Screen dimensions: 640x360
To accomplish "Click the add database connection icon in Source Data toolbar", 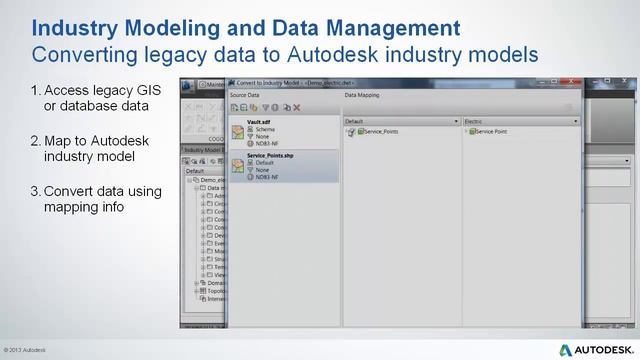I will pyautogui.click(x=244, y=108).
